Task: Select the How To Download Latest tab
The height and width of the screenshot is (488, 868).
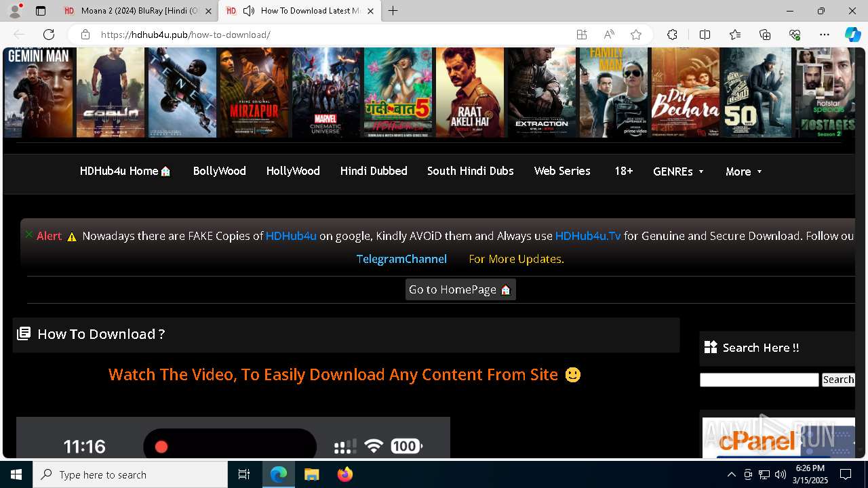Action: coord(299,11)
